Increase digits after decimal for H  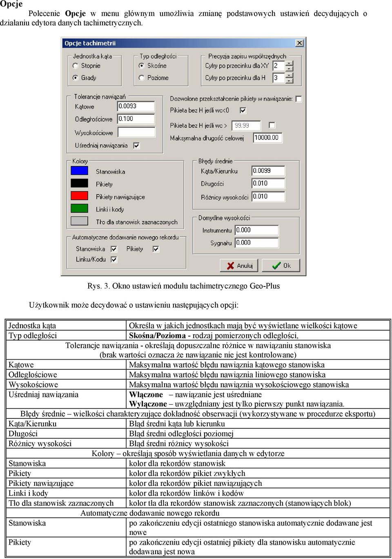[x=290, y=75]
